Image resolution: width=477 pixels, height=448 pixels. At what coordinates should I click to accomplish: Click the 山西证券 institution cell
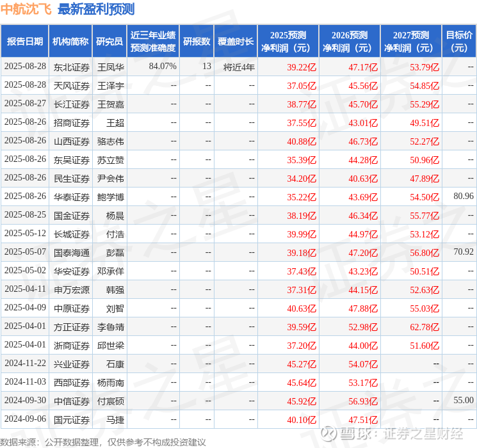click(x=72, y=141)
